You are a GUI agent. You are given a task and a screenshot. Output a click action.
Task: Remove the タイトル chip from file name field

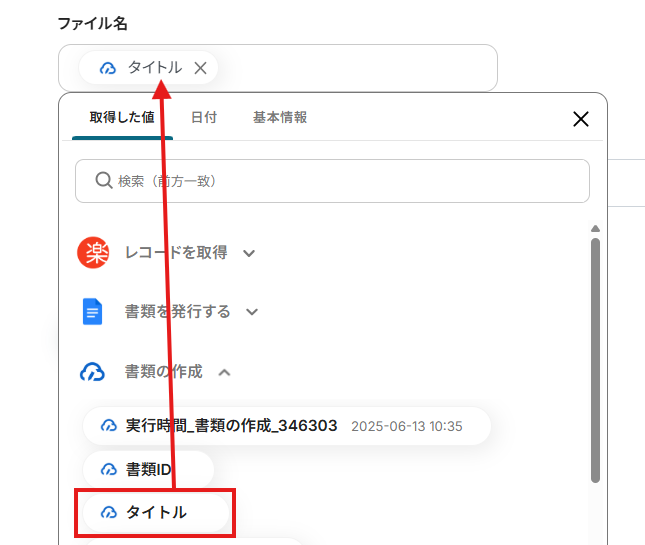pyautogui.click(x=200, y=68)
